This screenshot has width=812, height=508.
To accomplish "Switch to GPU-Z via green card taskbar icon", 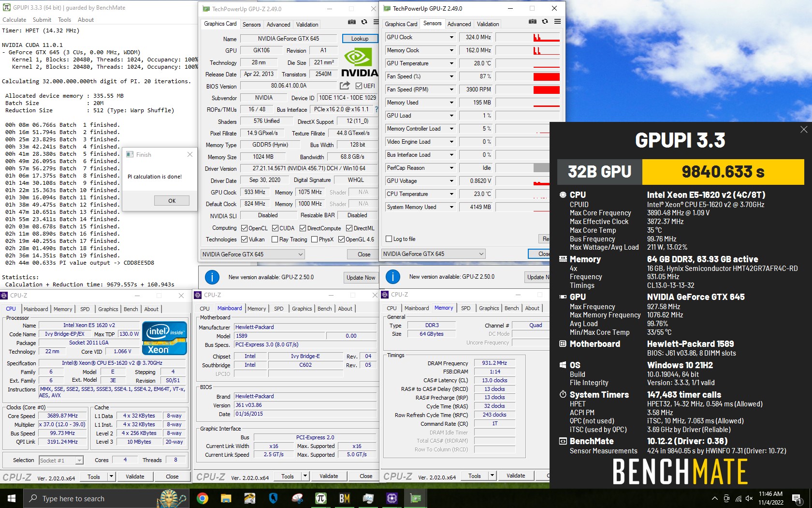I will coord(416,498).
